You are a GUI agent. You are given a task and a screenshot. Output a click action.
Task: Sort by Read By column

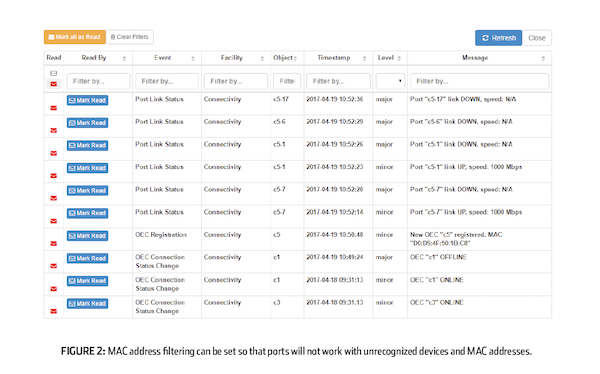click(x=124, y=58)
